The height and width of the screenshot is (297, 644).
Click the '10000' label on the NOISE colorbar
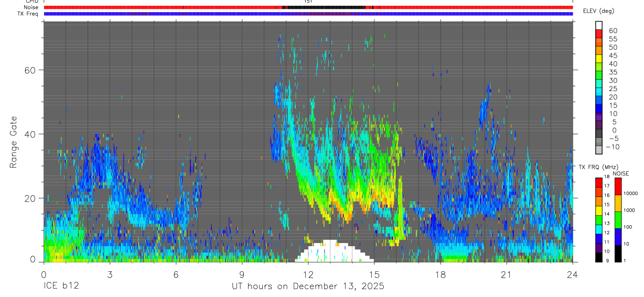click(x=631, y=193)
